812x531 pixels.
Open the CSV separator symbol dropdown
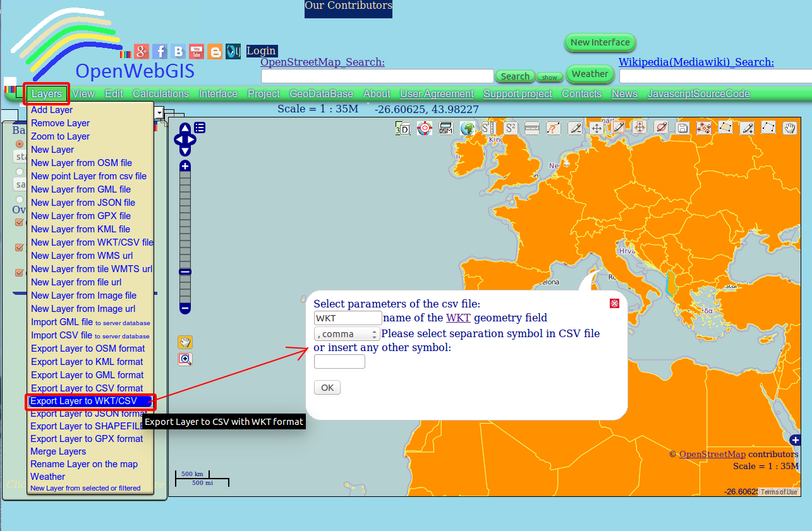coord(347,333)
